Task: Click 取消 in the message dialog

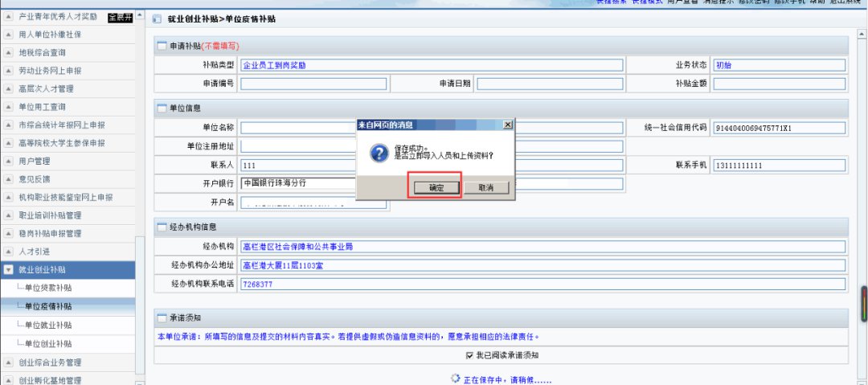Action: point(485,187)
